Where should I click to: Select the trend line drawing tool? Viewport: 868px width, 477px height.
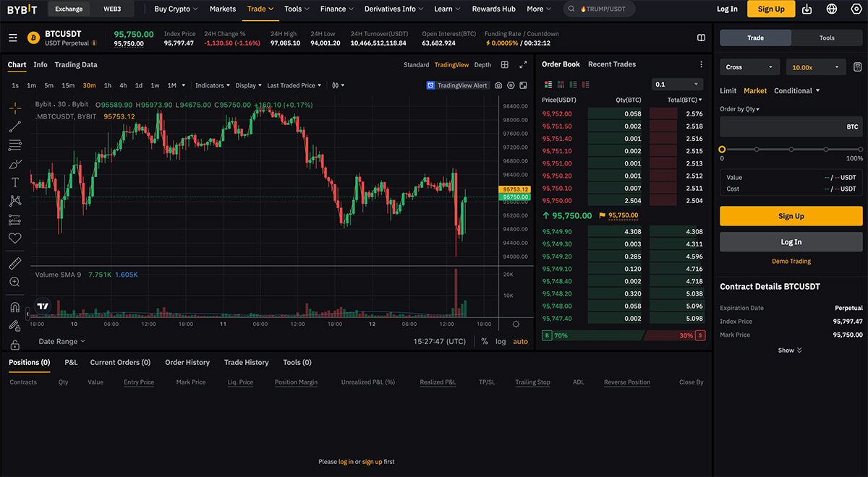click(15, 127)
